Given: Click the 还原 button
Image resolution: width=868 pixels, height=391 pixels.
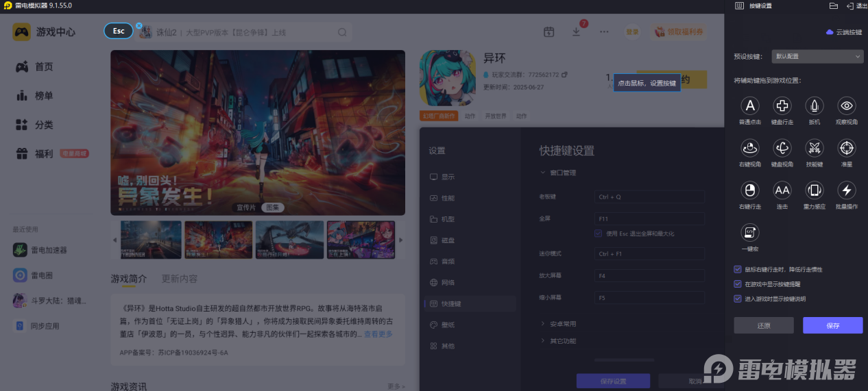Looking at the screenshot, I should [764, 325].
